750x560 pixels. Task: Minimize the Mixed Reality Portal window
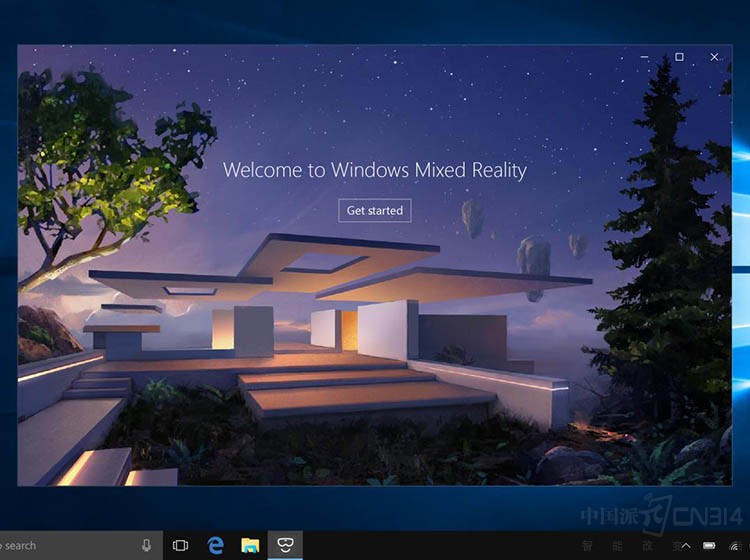click(x=644, y=57)
